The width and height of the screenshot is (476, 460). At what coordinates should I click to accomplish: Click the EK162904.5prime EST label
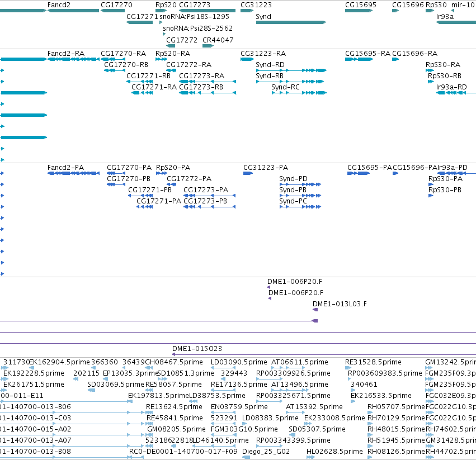(60, 362)
